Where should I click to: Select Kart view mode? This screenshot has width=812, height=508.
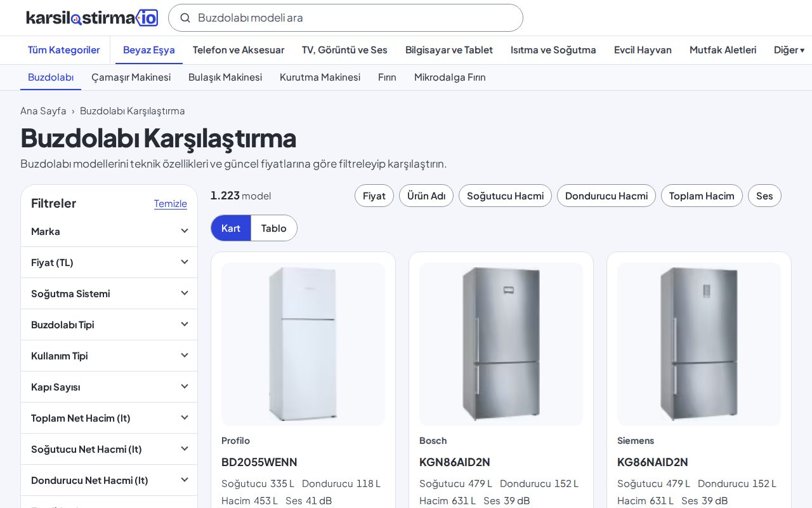coord(231,228)
